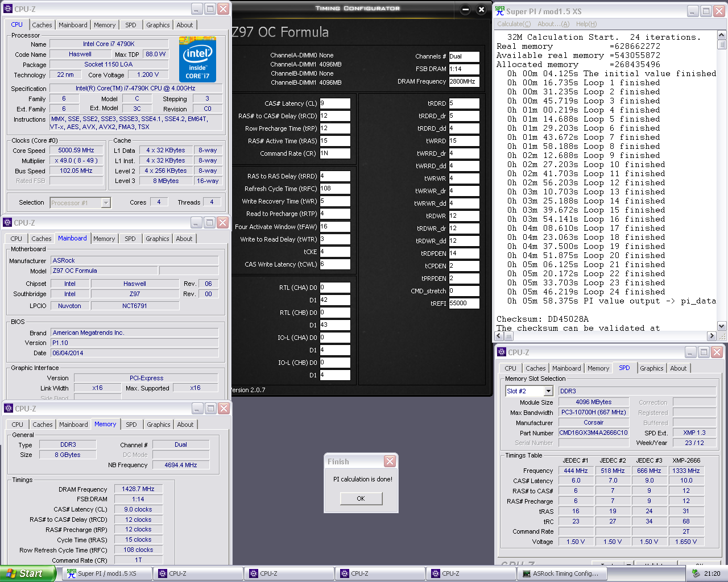Switch to the Caches tab in the top CPU-Z window
Viewport: 728px width, 582px height.
(x=42, y=25)
